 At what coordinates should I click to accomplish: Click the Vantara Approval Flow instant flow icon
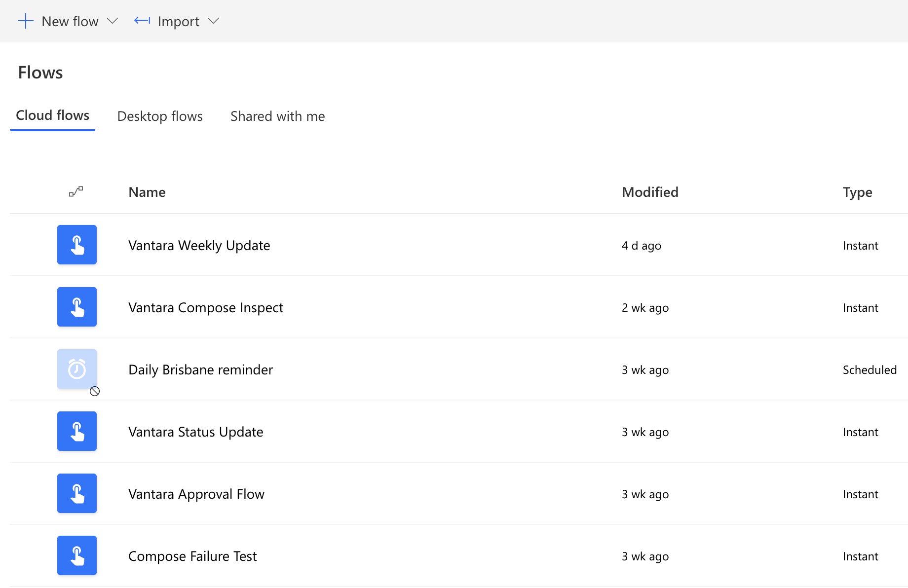(x=77, y=493)
